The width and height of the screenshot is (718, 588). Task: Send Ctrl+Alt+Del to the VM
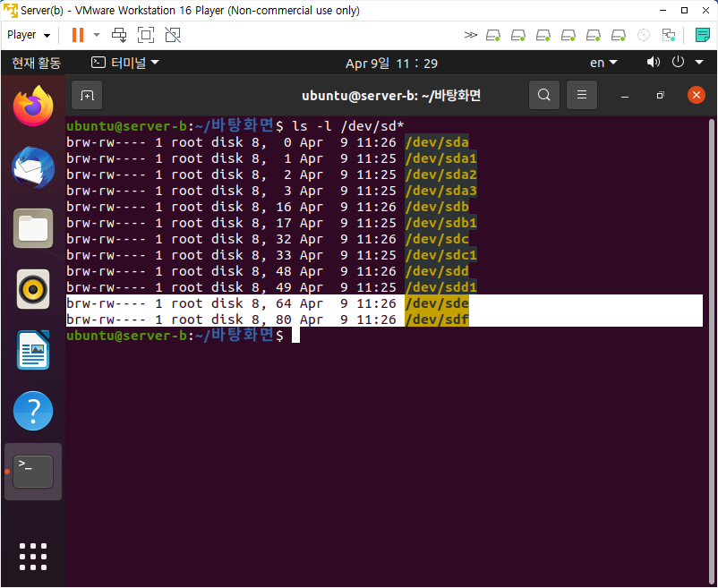pyautogui.click(x=119, y=35)
